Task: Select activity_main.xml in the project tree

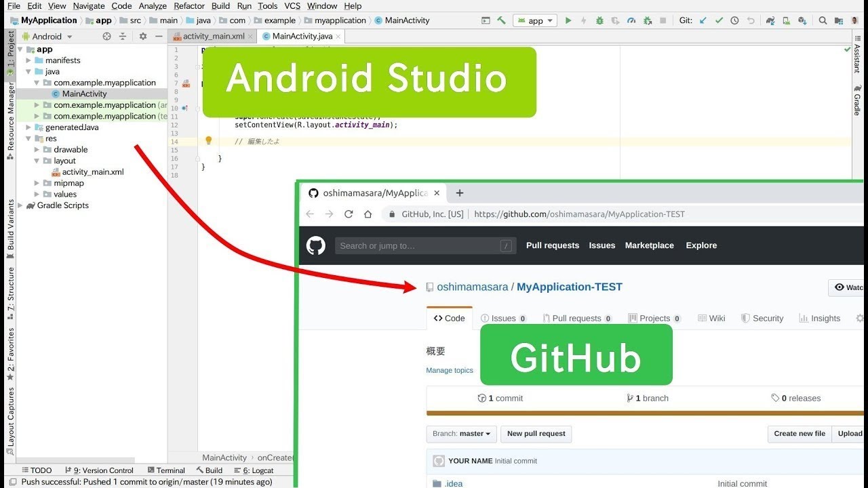Action: click(x=93, y=172)
